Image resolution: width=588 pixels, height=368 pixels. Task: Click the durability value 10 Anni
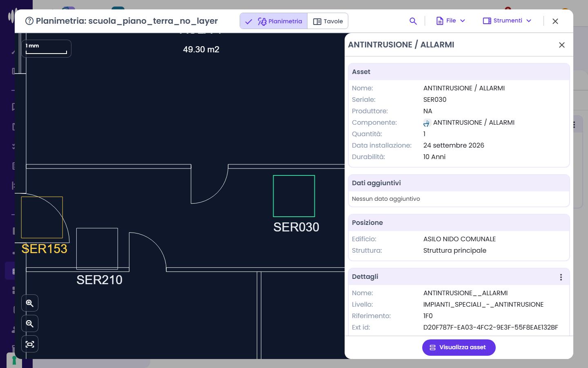[434, 157]
